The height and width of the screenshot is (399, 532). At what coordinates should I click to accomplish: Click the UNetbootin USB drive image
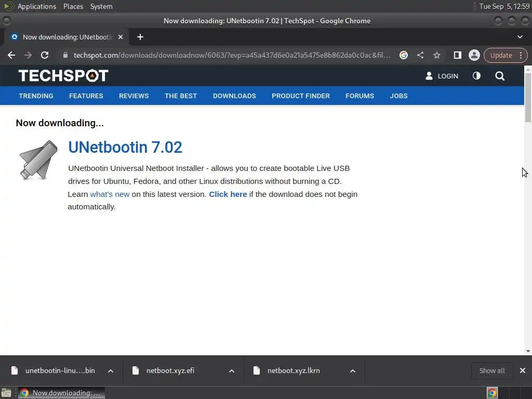pos(38,160)
